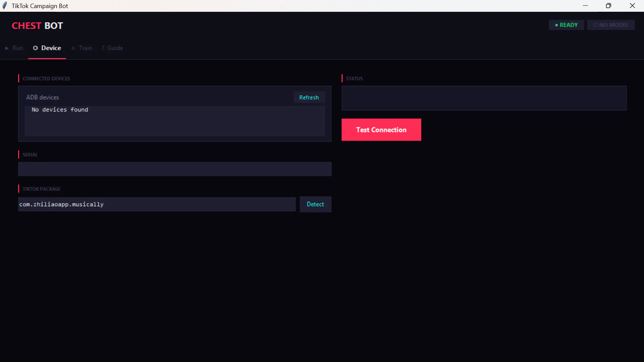This screenshot has height=362, width=644.
Task: Click the feather app icon in title bar
Action: pyautogui.click(x=5, y=6)
